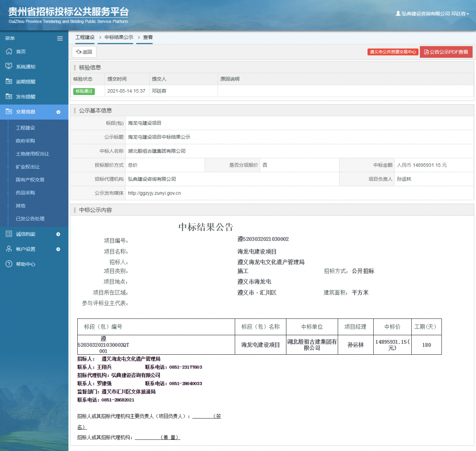476x451 pixels.
Task: Open the user dropdown caret after 邓廷容
Action: coord(468,14)
